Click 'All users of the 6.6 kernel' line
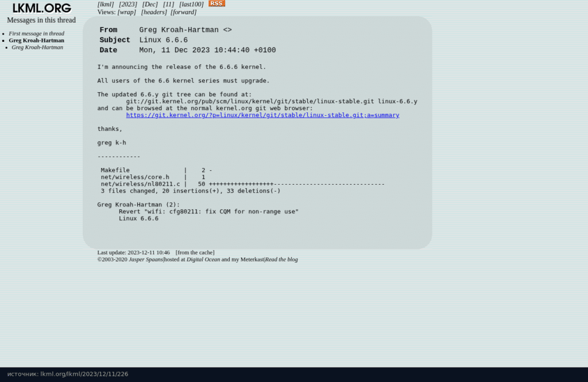 click(x=183, y=81)
